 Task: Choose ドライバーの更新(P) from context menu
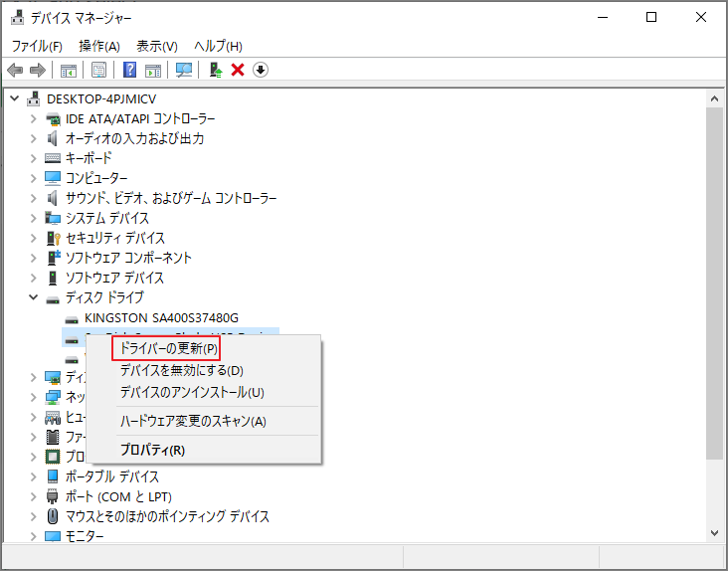[166, 348]
